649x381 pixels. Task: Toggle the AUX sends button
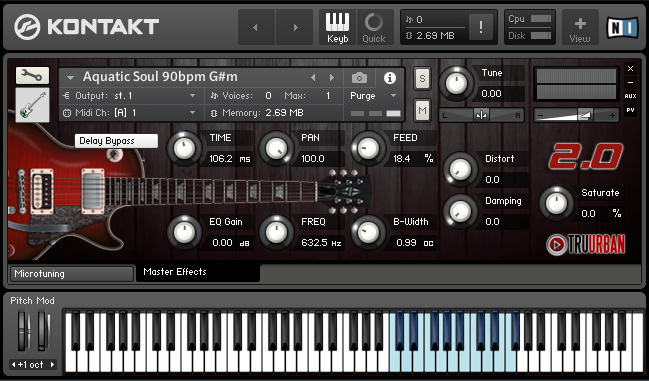(630, 96)
